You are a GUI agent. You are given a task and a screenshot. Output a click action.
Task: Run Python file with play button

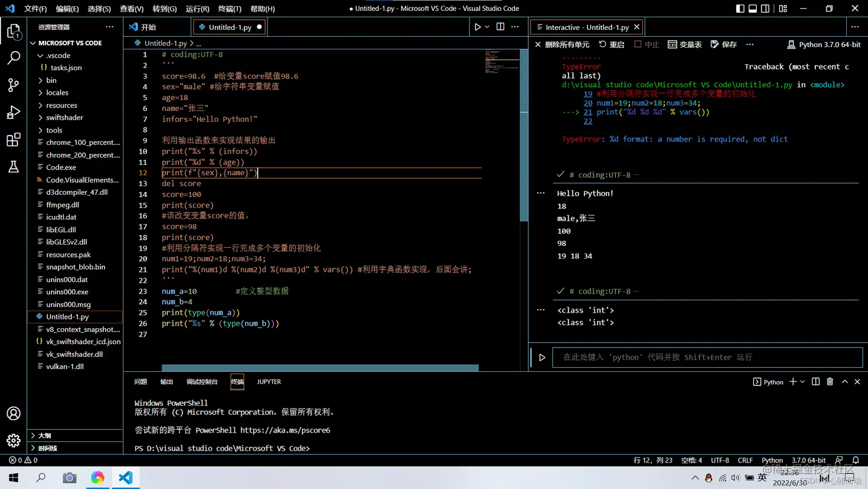click(477, 27)
